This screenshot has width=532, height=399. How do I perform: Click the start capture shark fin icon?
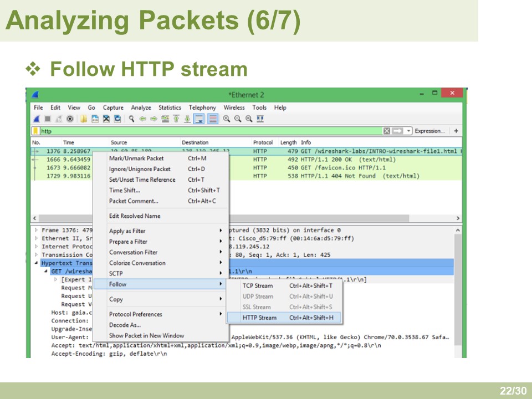(37, 119)
